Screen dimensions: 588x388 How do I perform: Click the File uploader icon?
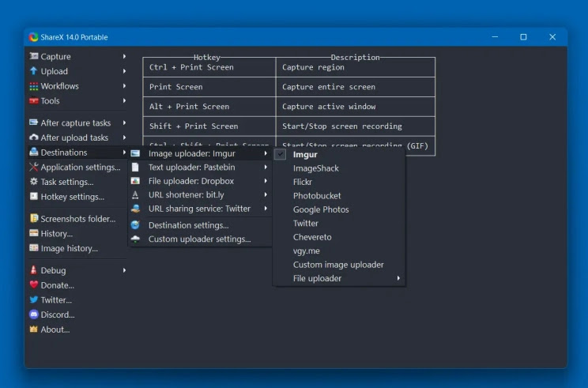pyautogui.click(x=135, y=181)
